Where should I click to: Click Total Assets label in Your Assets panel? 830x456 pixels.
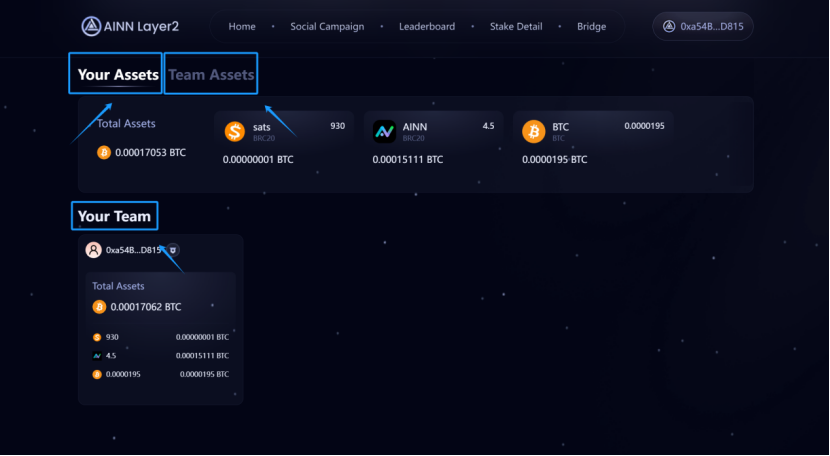(126, 123)
